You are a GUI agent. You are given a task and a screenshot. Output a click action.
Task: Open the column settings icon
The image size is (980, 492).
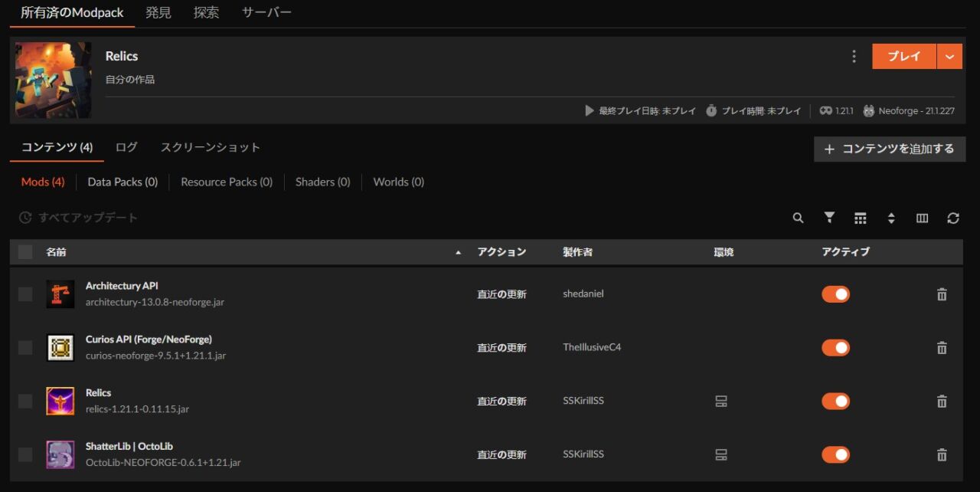[x=922, y=218]
